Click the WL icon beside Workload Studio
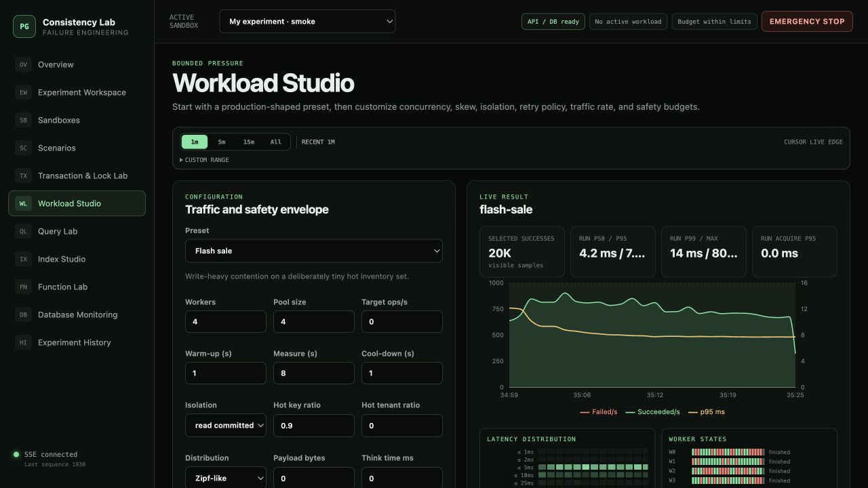Image resolution: width=868 pixels, height=488 pixels. tap(24, 203)
